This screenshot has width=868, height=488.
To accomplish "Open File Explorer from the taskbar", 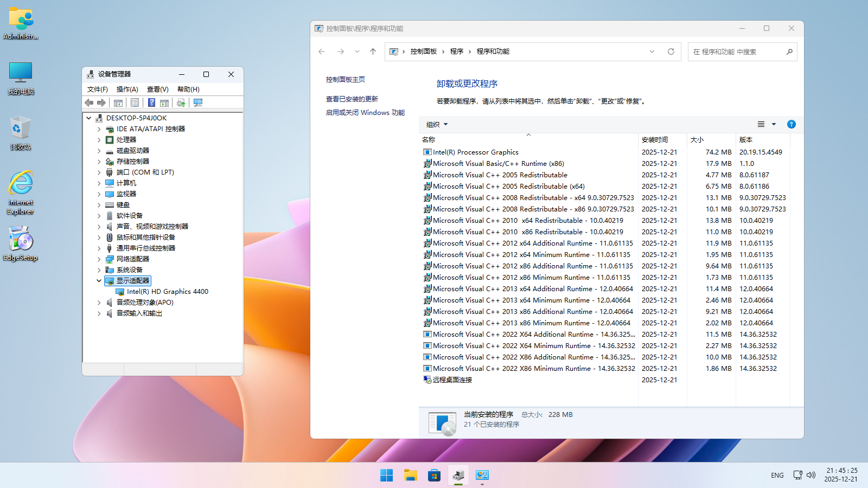I will pos(411,476).
